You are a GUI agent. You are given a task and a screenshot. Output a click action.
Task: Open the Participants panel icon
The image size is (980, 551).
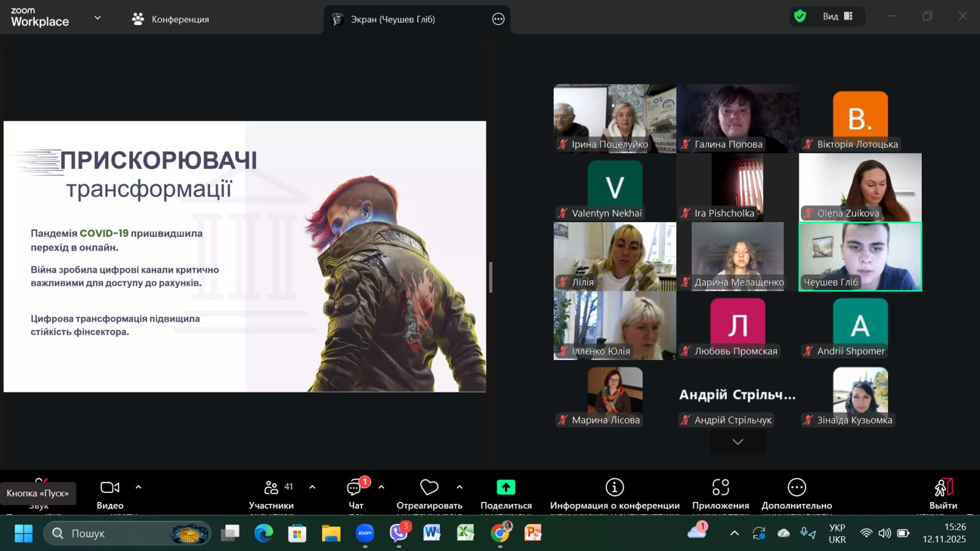tap(271, 488)
